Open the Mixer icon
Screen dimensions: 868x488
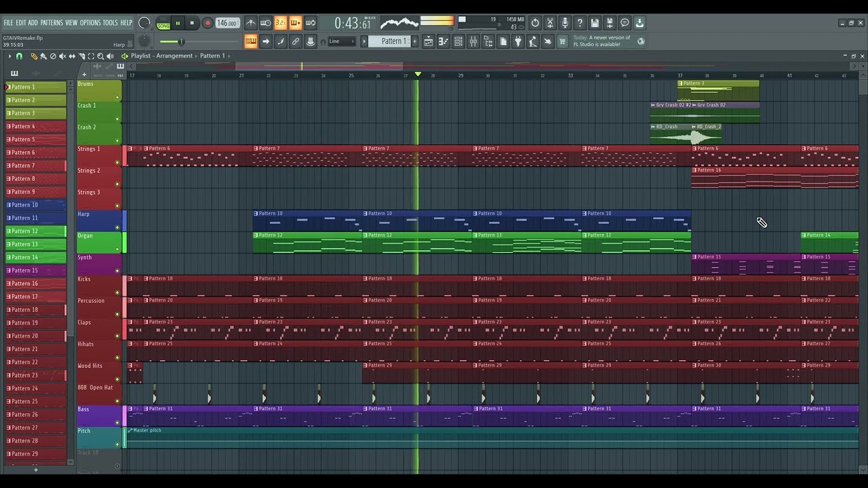point(473,41)
